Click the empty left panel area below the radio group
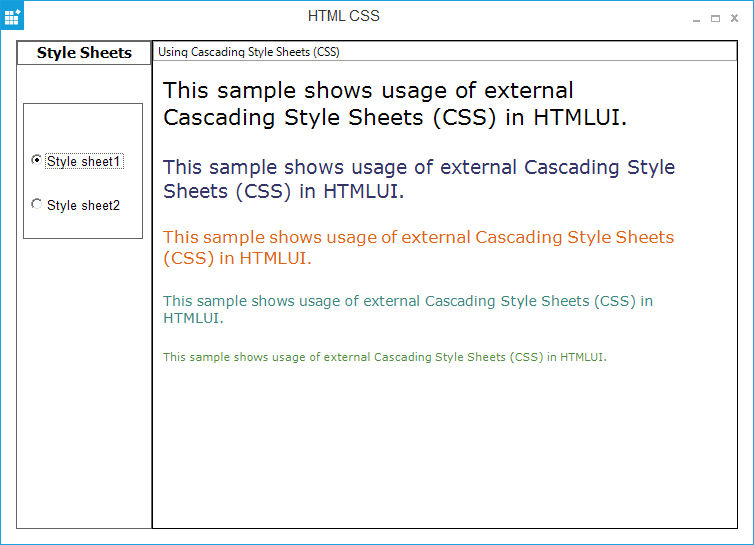Viewport: 754px width, 545px height. tap(84, 380)
